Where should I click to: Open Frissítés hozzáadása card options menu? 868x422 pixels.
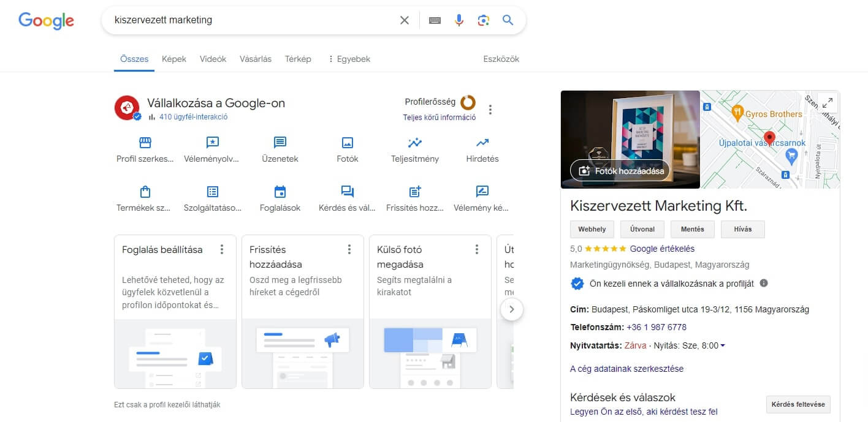tap(349, 249)
